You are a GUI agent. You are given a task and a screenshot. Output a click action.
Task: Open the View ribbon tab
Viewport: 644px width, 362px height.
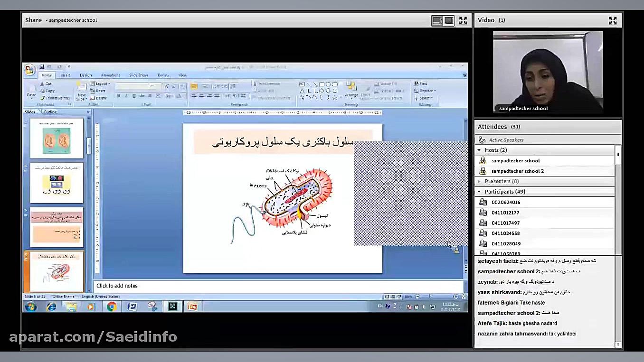(x=182, y=75)
